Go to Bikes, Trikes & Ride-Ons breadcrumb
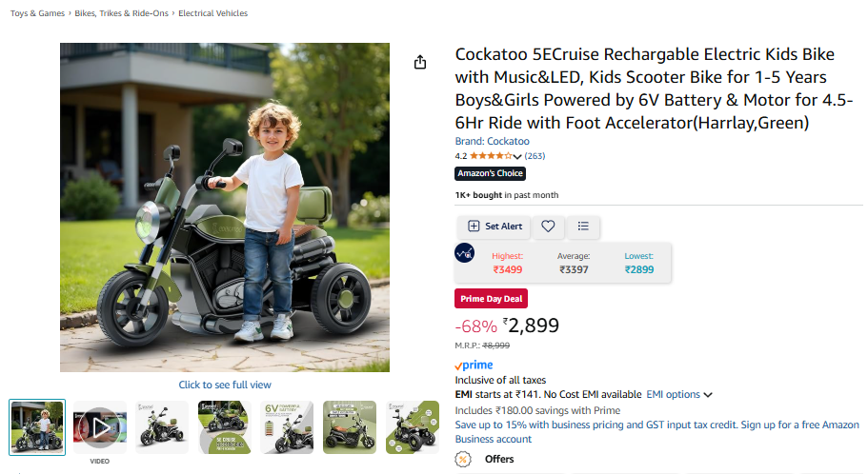The width and height of the screenshot is (868, 474). (121, 13)
